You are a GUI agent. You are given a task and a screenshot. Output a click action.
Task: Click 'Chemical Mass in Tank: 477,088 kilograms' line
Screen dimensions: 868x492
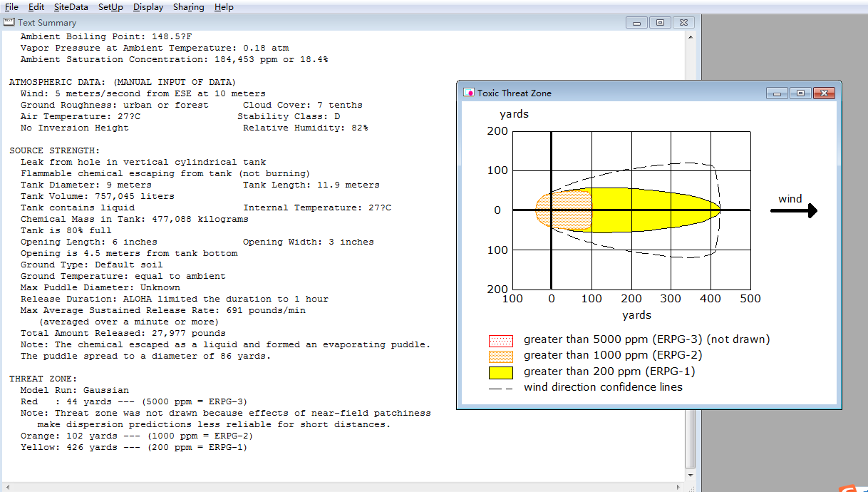(x=135, y=219)
